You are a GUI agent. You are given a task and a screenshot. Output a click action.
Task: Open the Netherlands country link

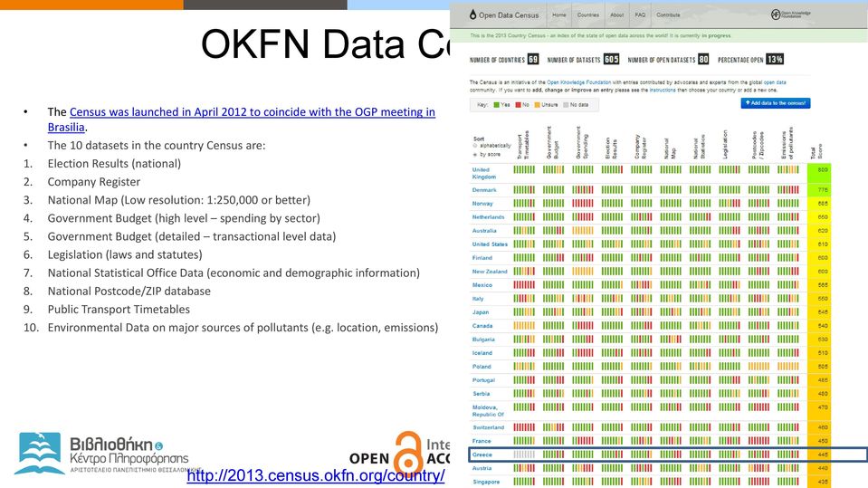(488, 217)
